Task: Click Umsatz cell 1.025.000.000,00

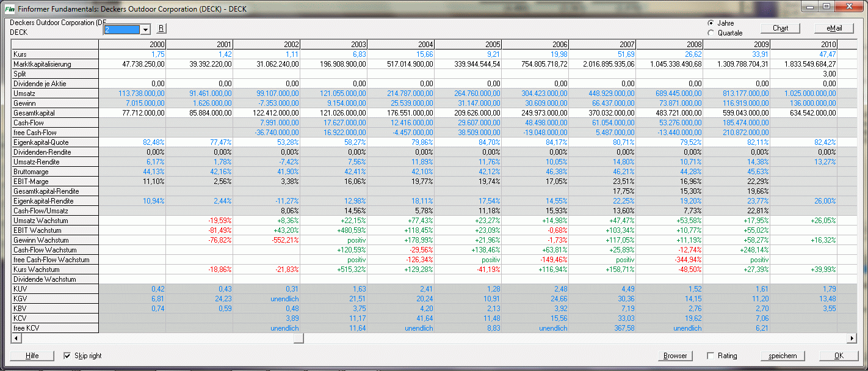Action: pyautogui.click(x=804, y=94)
